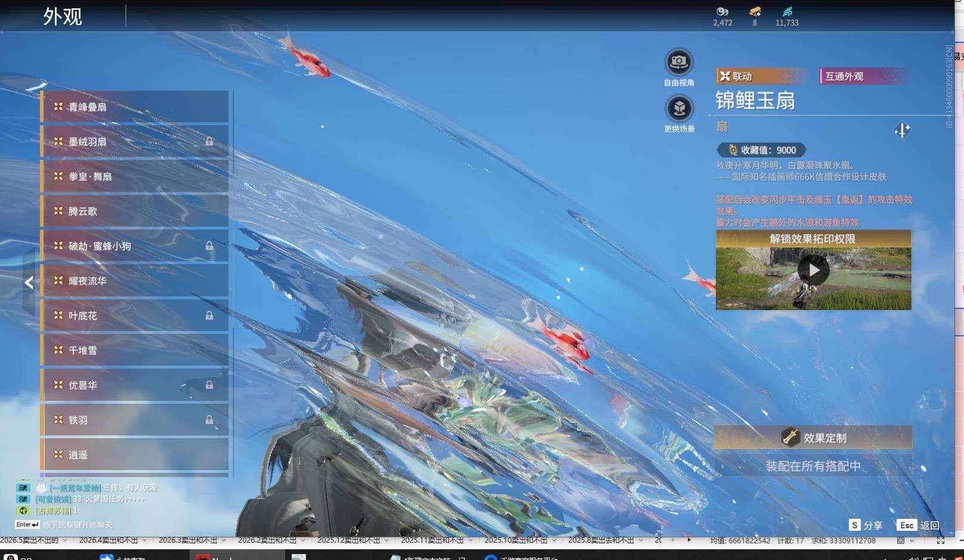Image resolution: width=964 pixels, height=560 pixels.
Task: Click the 互通外观 tag
Action: tap(864, 76)
